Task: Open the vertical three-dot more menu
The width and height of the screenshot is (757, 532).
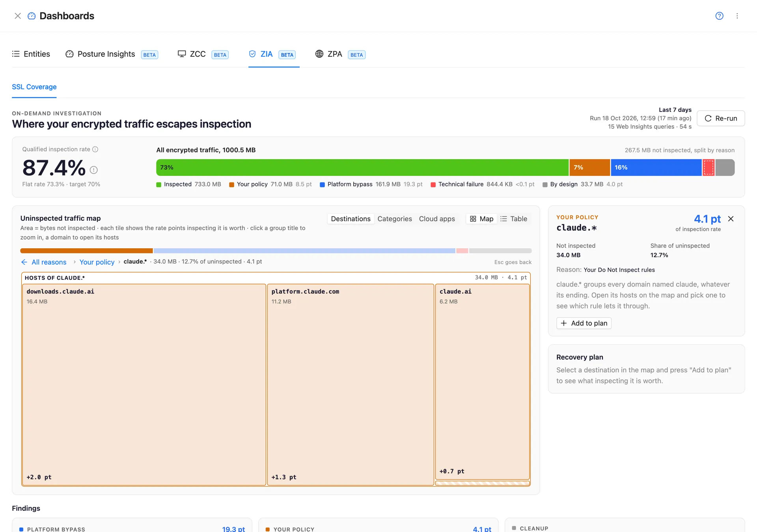Action: click(x=737, y=16)
